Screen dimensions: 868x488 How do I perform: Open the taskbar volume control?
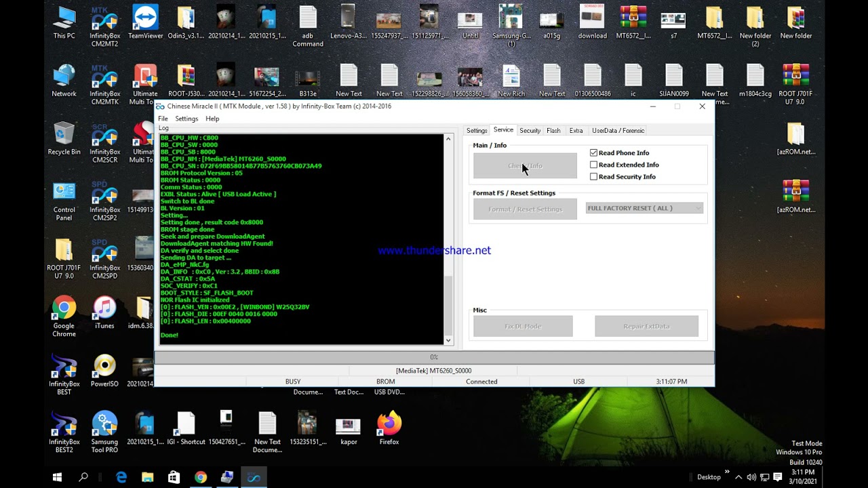(751, 477)
